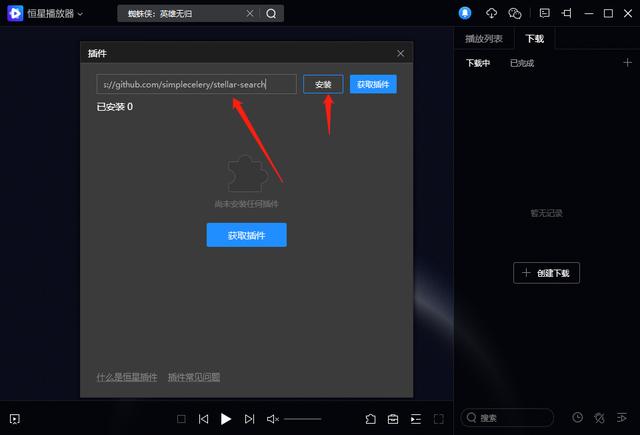Open the toolbox icon in bottom bar
Viewport: 640px width, 435px height.
pyautogui.click(x=393, y=419)
